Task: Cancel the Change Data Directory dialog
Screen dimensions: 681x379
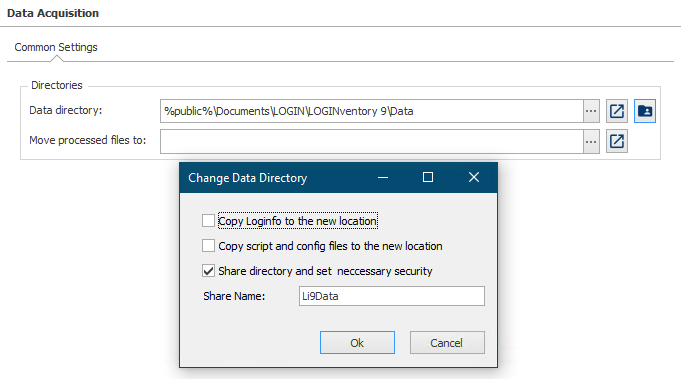Action: 447,343
